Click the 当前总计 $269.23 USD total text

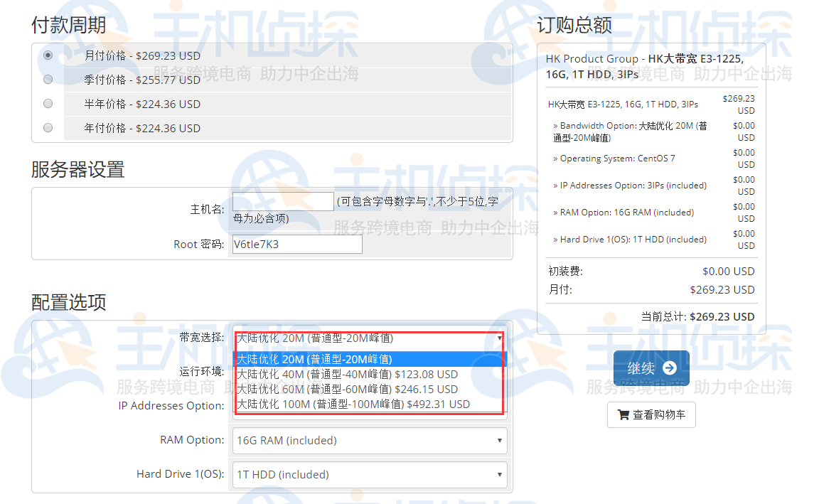coord(698,316)
